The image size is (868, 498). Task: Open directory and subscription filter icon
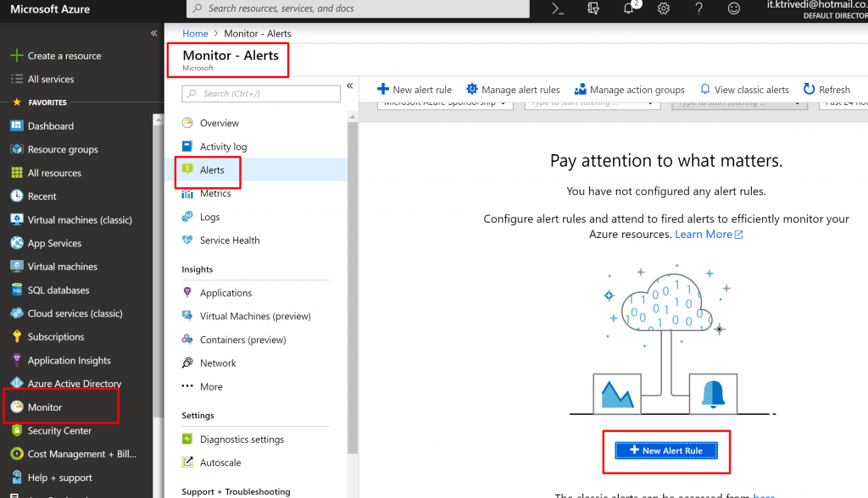pyautogui.click(x=593, y=8)
